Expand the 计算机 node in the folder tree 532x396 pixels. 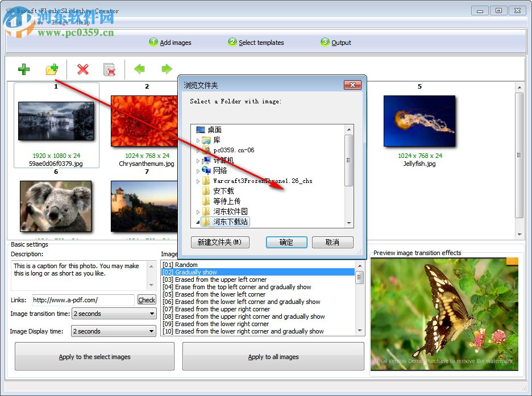click(197, 160)
